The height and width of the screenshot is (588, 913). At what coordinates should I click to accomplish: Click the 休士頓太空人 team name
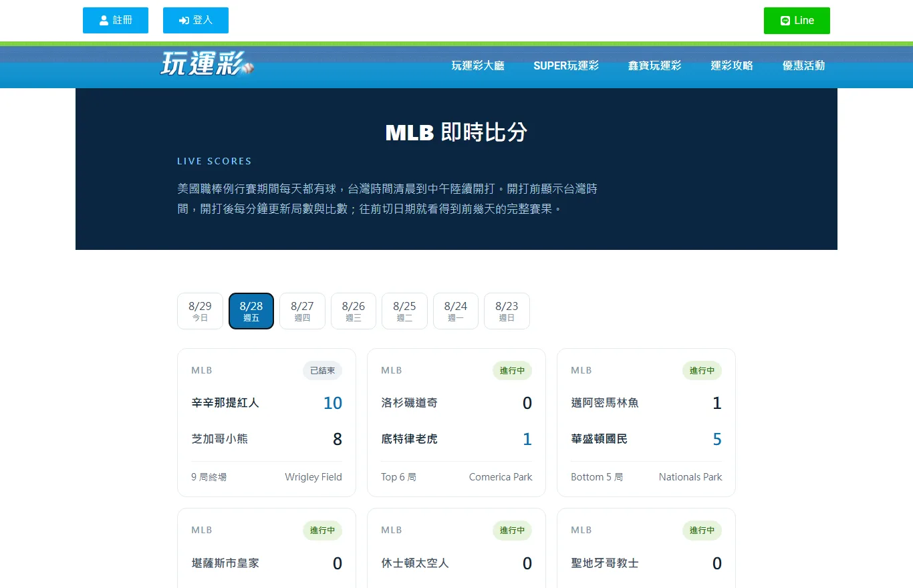[415, 563]
